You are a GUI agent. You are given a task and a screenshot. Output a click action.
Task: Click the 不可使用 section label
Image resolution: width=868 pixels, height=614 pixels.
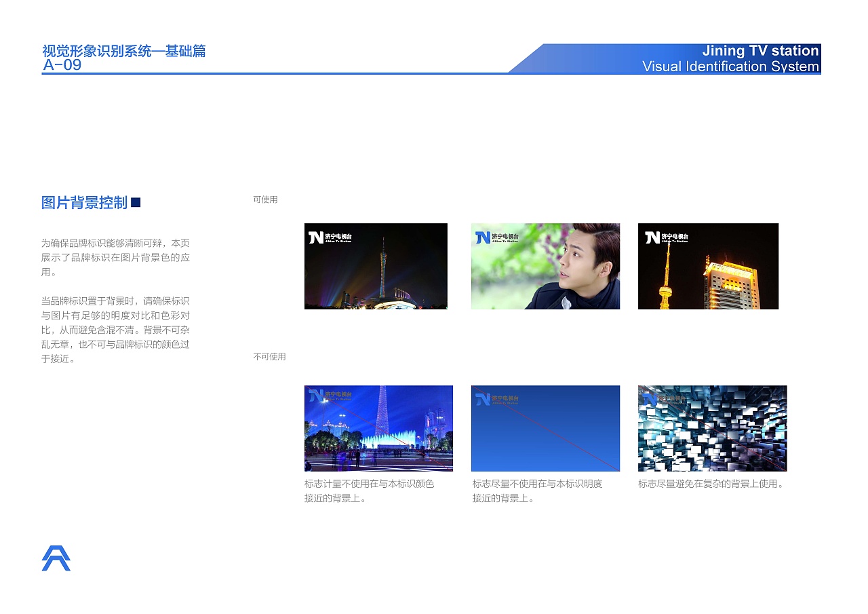pyautogui.click(x=270, y=356)
